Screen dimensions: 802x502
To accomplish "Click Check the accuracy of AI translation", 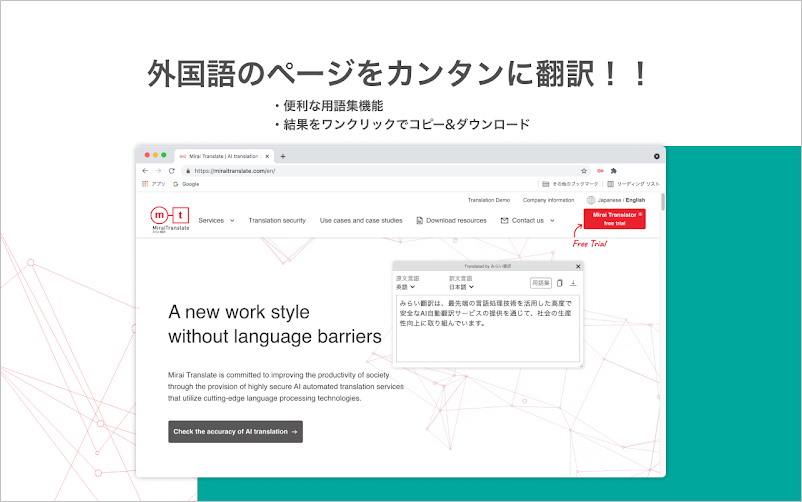I will (x=235, y=431).
